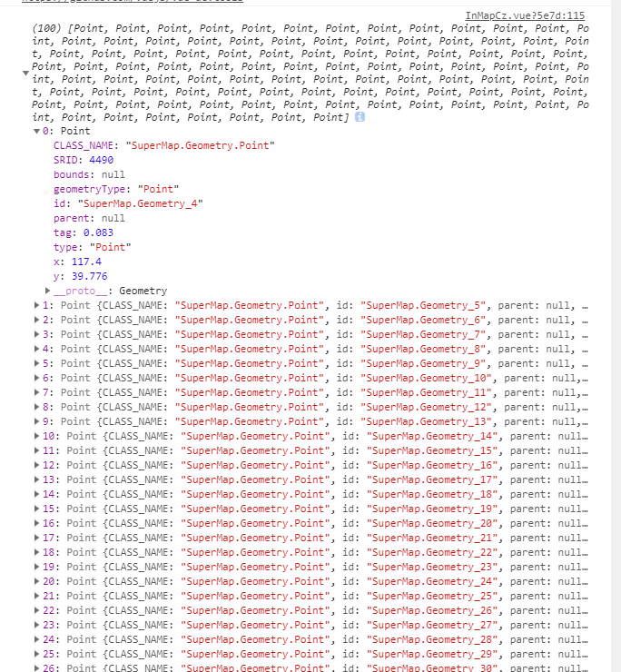Expand array item 23 with id SuperMap.Geometry_27

37,626
